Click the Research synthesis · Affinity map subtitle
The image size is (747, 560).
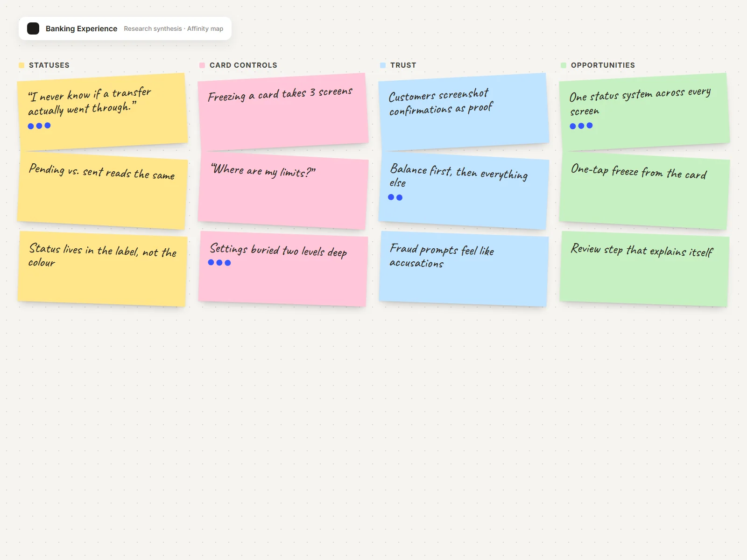(x=173, y=28)
